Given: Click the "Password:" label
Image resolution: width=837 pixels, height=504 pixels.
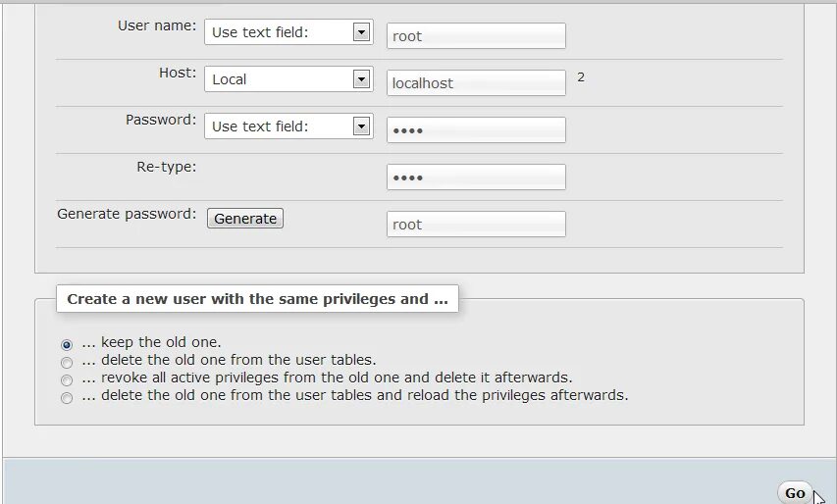Looking at the screenshot, I should pos(161,120).
